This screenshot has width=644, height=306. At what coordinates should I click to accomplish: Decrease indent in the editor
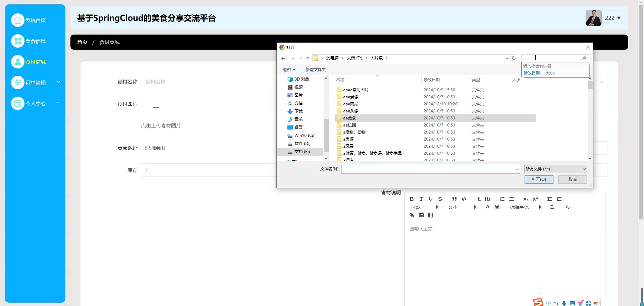click(x=550, y=199)
